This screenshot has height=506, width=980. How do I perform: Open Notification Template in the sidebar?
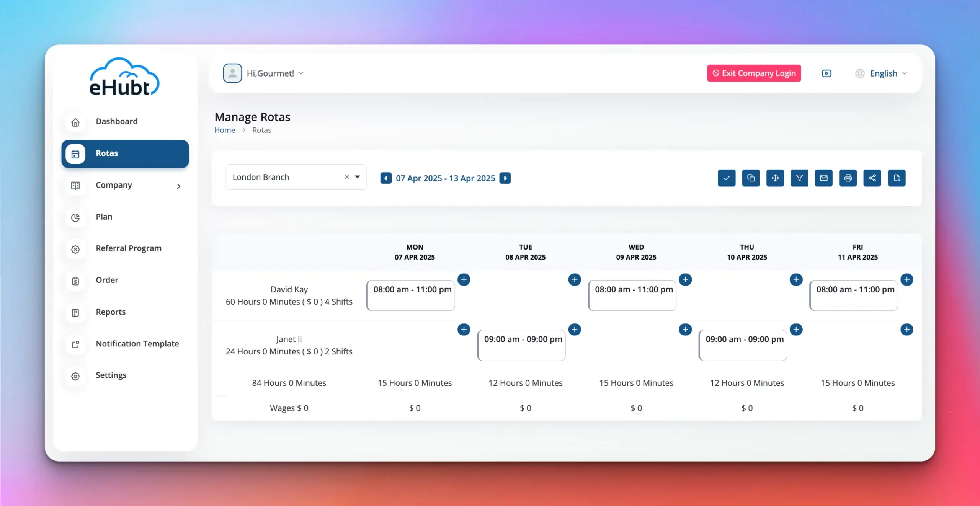tap(125, 344)
